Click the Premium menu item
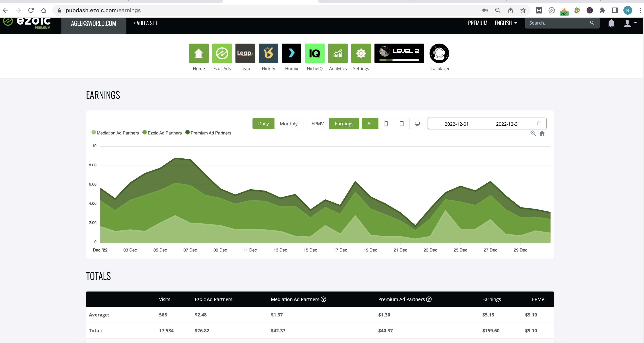The width and height of the screenshot is (644, 343). click(x=477, y=23)
